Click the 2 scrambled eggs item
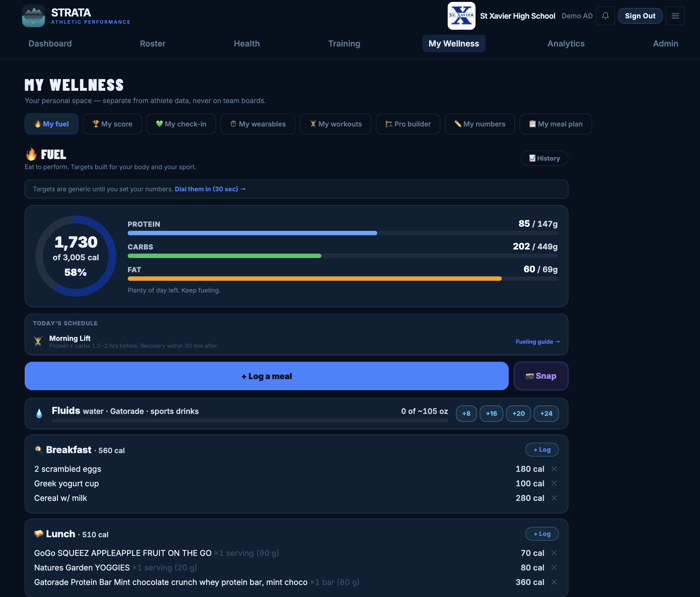700x597 pixels. click(68, 469)
